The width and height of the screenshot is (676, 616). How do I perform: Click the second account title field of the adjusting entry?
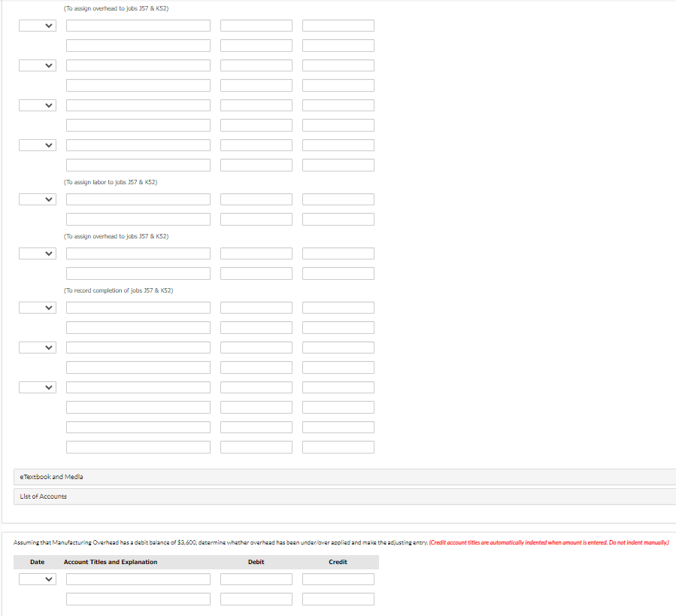tap(138, 598)
